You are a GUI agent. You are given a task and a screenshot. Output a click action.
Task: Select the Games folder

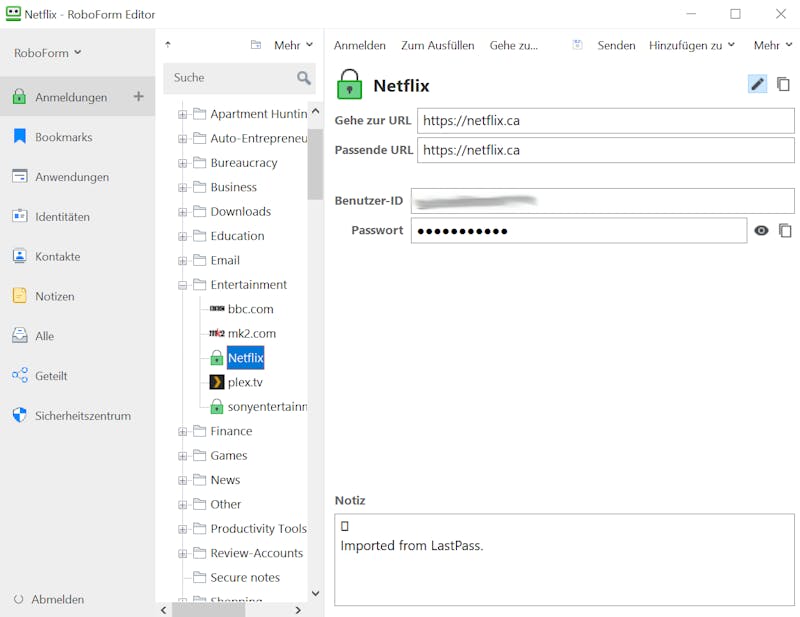tap(229, 455)
